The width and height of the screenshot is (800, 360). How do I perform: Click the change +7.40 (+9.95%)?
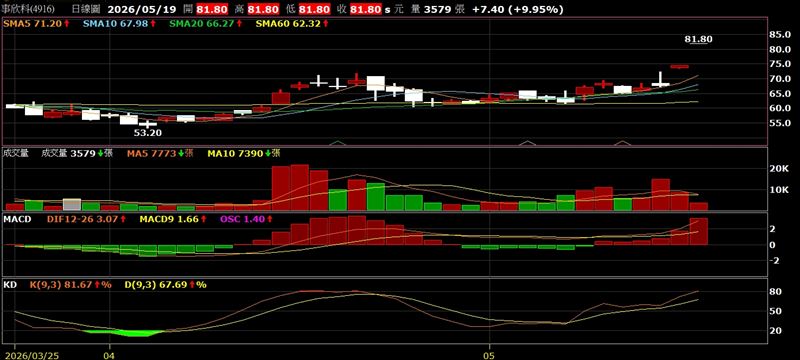click(518, 9)
